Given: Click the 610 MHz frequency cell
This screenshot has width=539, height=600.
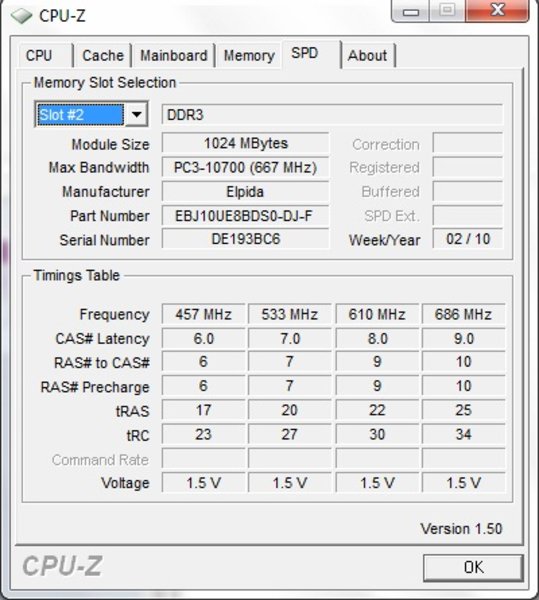Looking at the screenshot, I should coord(377,314).
